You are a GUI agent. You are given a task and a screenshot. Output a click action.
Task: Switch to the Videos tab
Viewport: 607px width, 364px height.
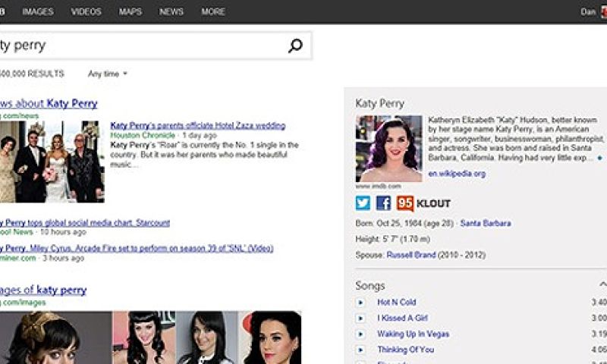86,11
